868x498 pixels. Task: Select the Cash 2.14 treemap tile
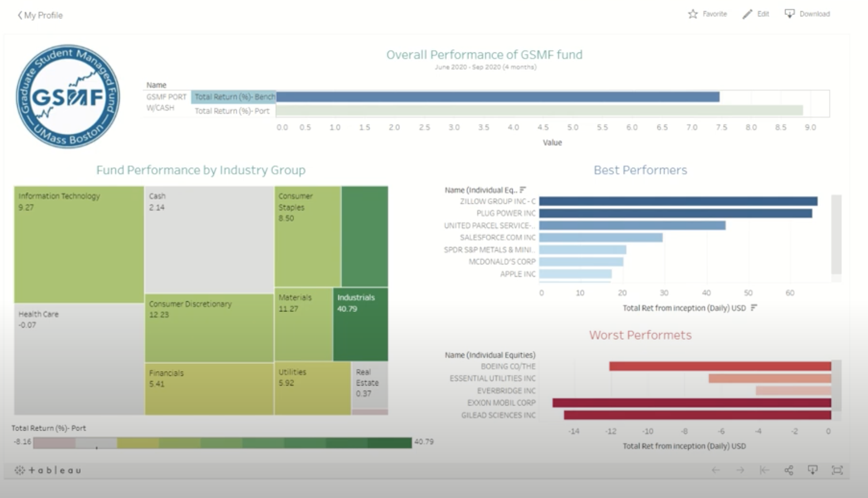pyautogui.click(x=209, y=240)
